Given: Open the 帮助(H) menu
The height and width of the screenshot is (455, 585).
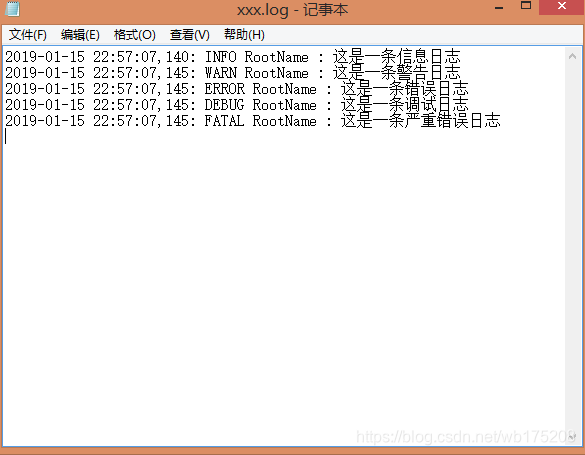Looking at the screenshot, I should [244, 35].
